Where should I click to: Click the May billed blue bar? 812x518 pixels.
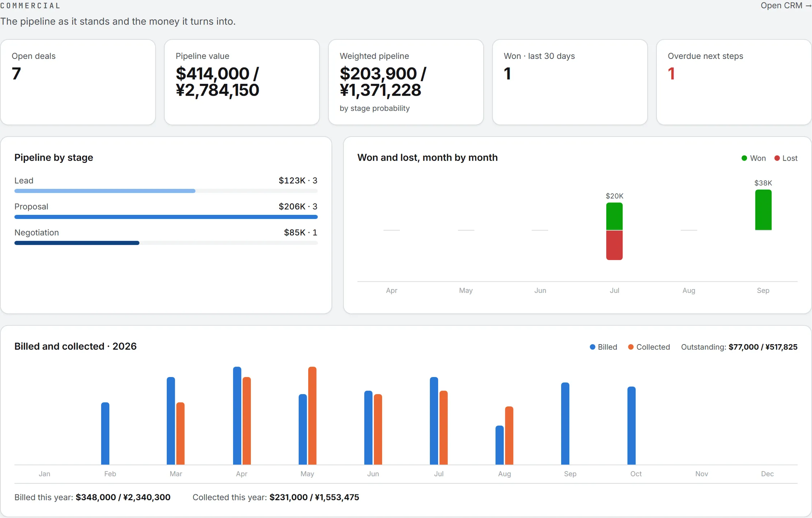click(303, 429)
